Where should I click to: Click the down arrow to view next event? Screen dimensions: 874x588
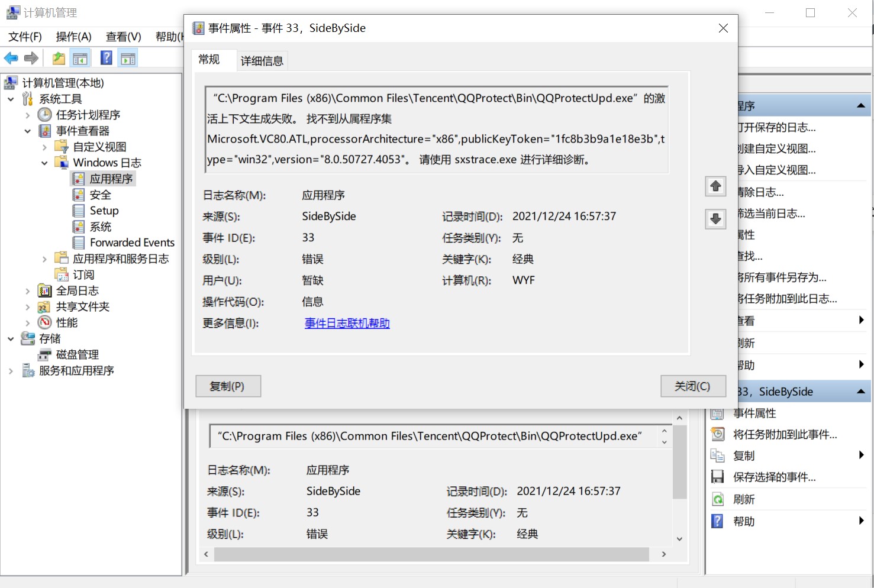[x=715, y=219]
